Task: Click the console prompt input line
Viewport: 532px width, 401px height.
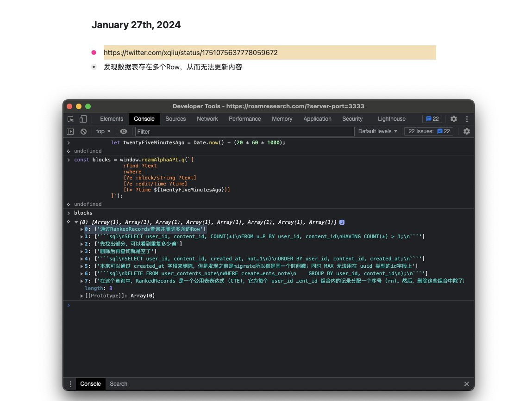Action: pyautogui.click(x=268, y=305)
